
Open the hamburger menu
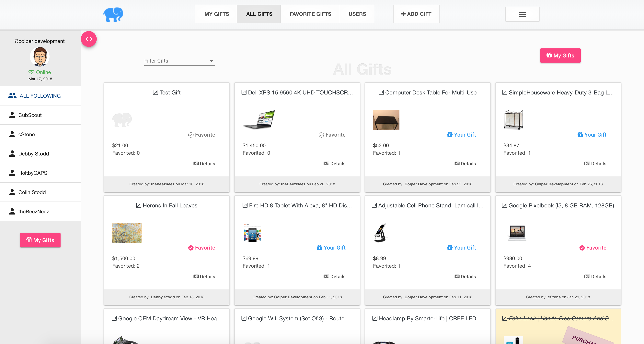[x=522, y=14]
